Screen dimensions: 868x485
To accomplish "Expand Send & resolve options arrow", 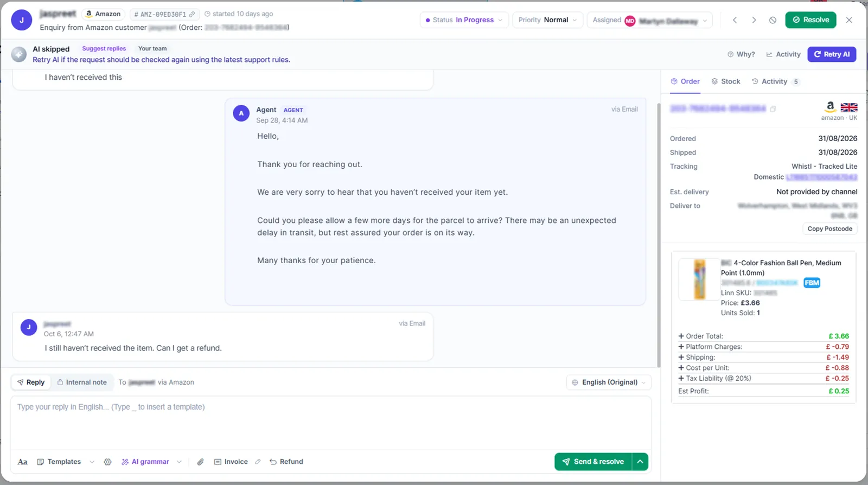I will pyautogui.click(x=640, y=462).
